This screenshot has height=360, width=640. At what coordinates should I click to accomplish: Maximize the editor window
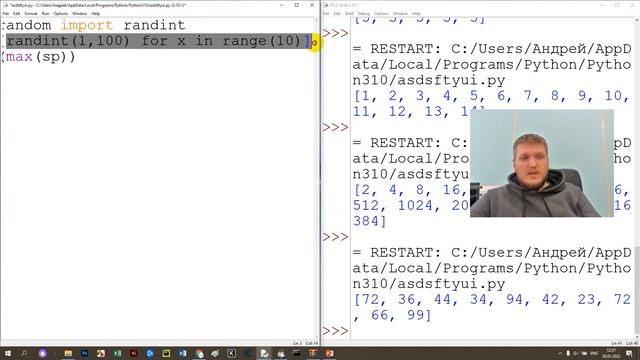click(297, 5)
